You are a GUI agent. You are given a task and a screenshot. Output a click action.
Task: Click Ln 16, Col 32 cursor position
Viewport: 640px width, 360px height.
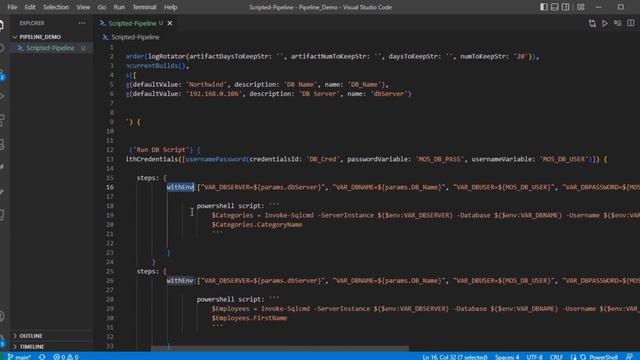click(454, 357)
